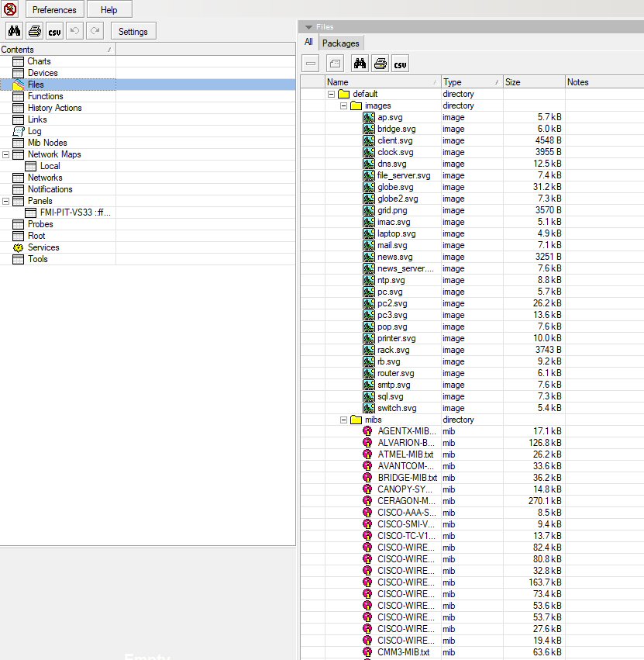
Task: Click the mib icon of BRIDGE-MIB.txt
Action: coord(367,478)
